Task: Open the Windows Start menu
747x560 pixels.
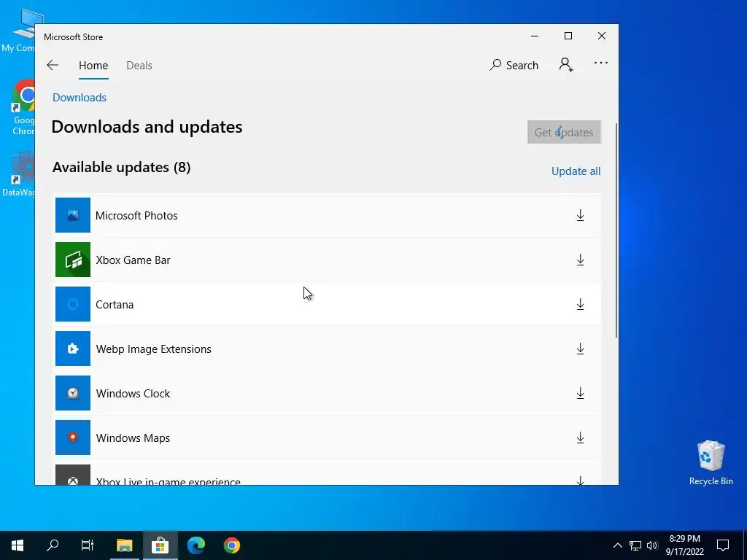Action: pyautogui.click(x=18, y=545)
